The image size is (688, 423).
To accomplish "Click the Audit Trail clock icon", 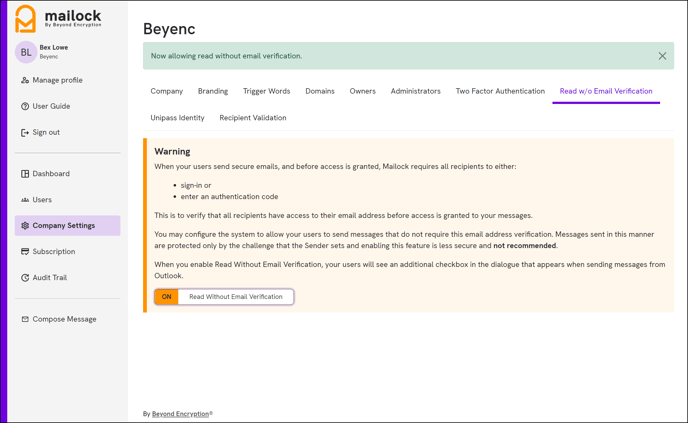I will 25,278.
